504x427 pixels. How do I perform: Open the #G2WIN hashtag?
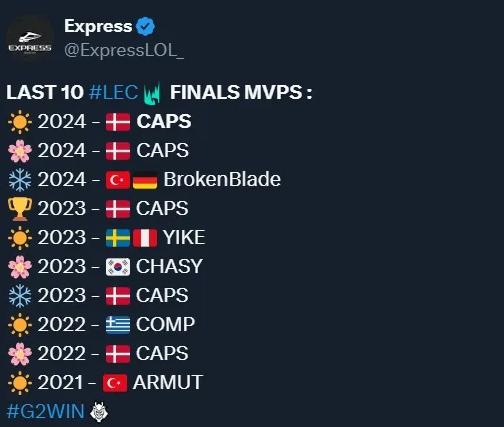pyautogui.click(x=45, y=411)
